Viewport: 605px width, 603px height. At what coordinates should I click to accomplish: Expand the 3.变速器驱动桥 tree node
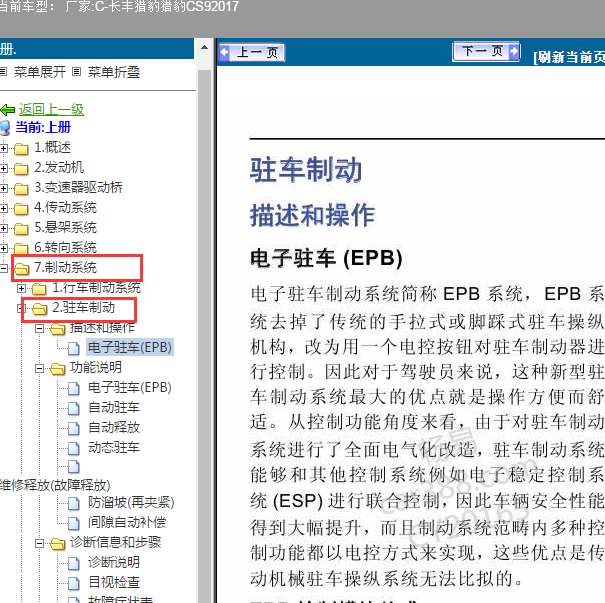tap(3, 188)
